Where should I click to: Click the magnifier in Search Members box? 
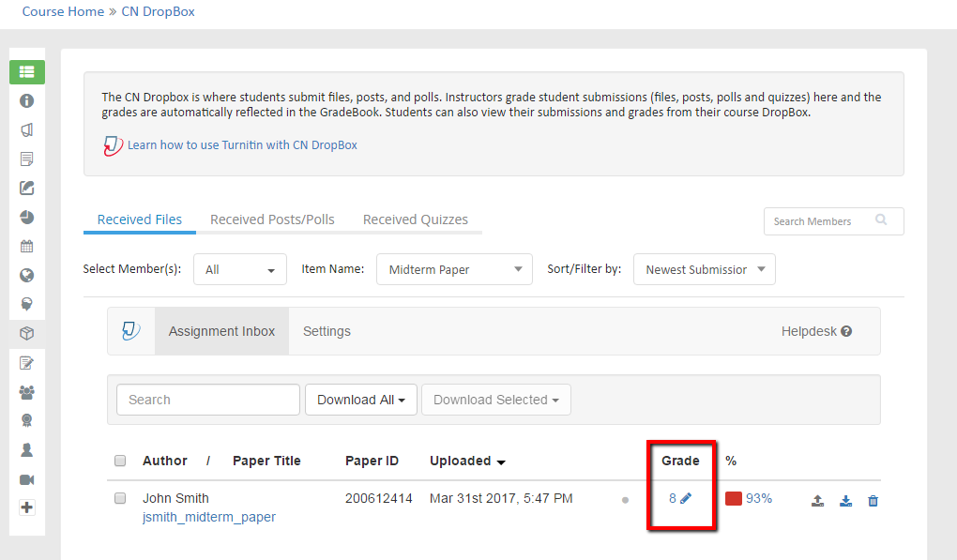coord(881,219)
